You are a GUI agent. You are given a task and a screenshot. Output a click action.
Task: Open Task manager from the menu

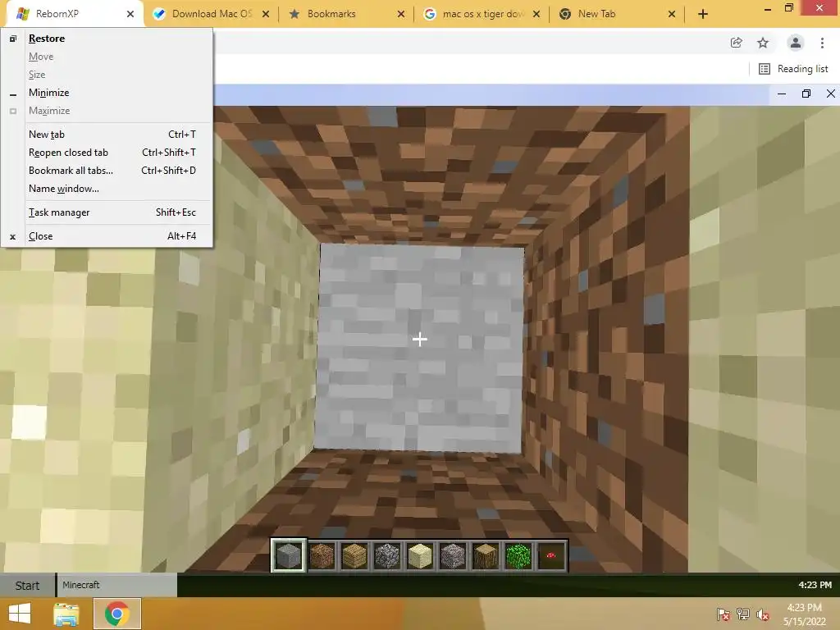pyautogui.click(x=107, y=212)
